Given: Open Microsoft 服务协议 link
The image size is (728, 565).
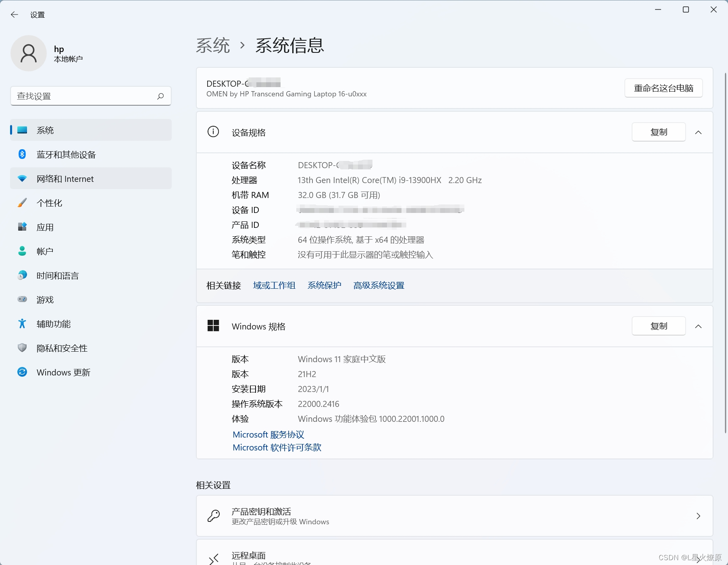Looking at the screenshot, I should [268, 434].
